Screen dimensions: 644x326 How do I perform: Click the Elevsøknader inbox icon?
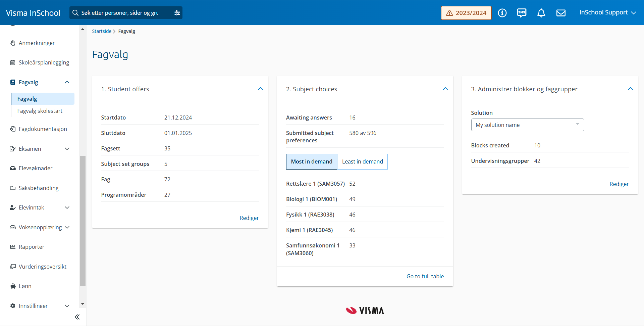click(13, 168)
